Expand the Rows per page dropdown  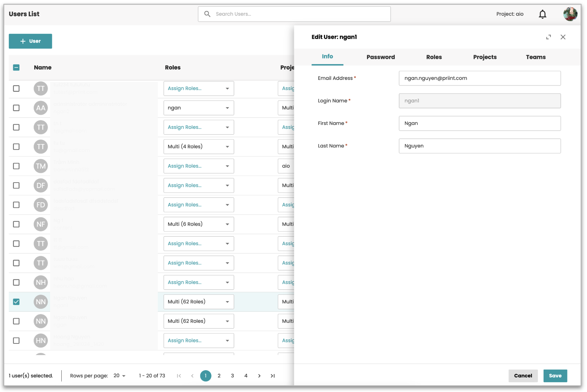tap(119, 376)
